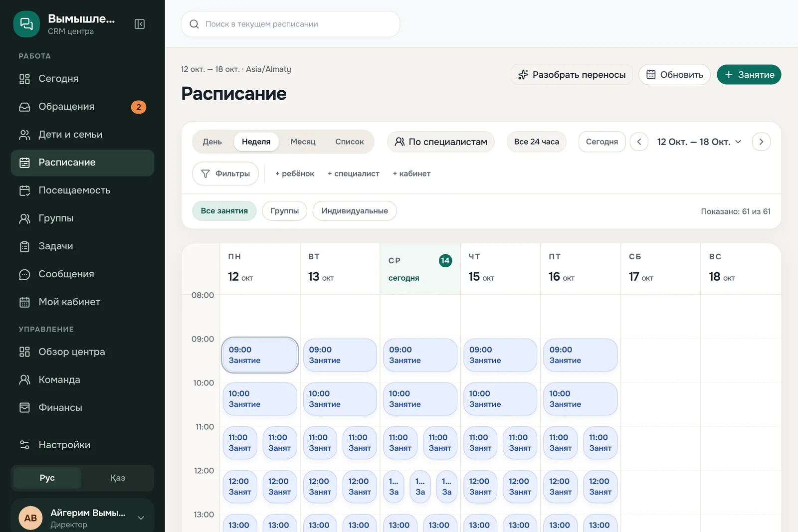Switch language to Рус
This screenshot has height=532, width=798.
(x=47, y=478)
